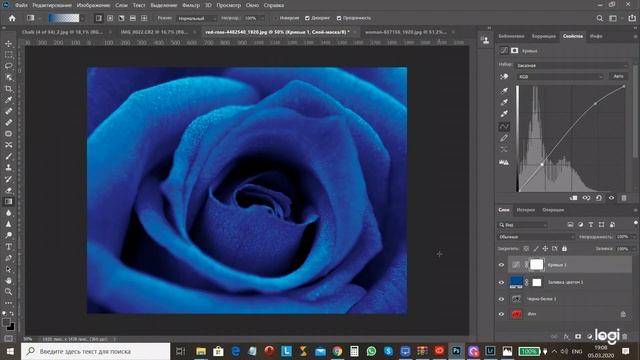Select the Eraser tool
This screenshot has width=640, height=360.
point(8,190)
